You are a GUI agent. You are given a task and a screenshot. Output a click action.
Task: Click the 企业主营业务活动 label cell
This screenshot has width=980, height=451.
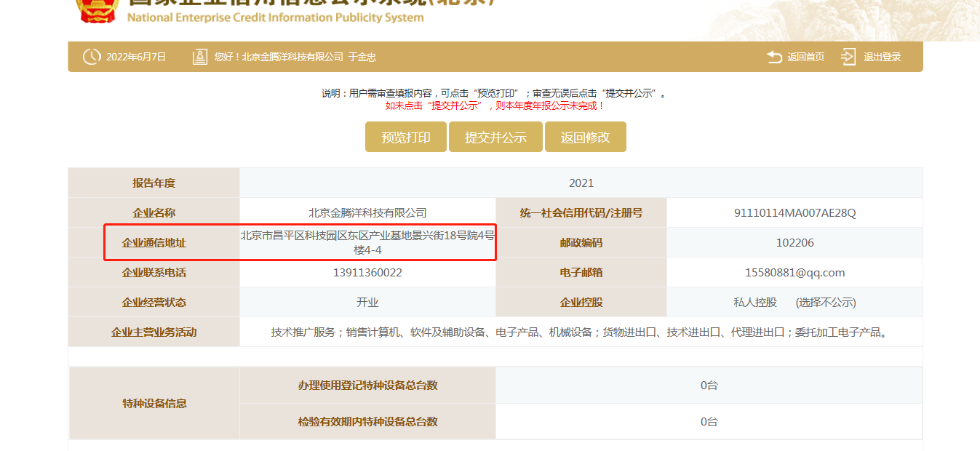pos(154,332)
